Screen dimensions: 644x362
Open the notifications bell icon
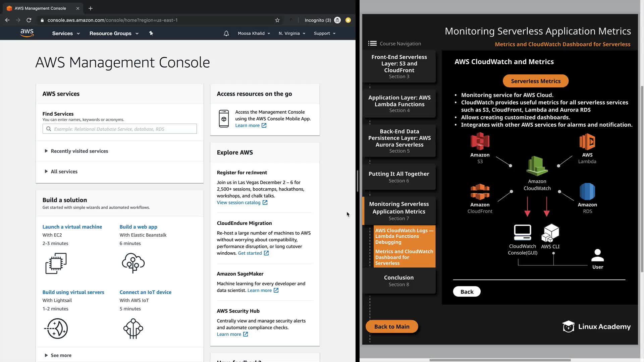pos(226,34)
